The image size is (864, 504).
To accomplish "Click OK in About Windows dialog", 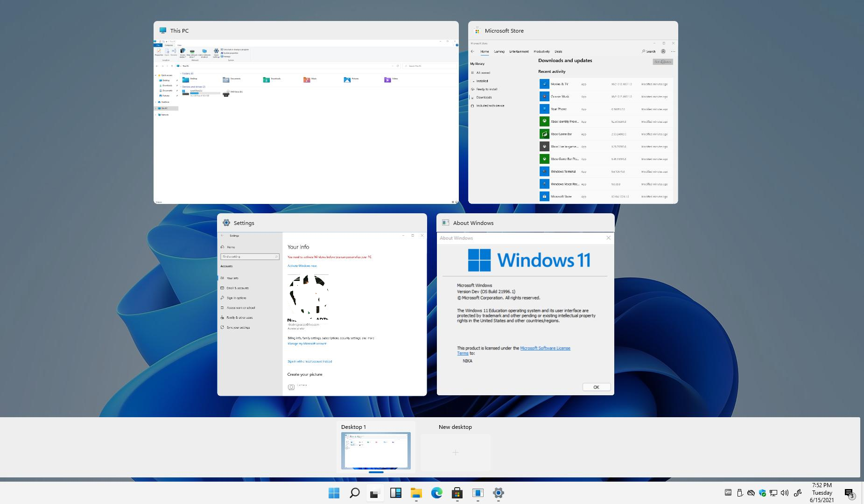I will tap(596, 387).
